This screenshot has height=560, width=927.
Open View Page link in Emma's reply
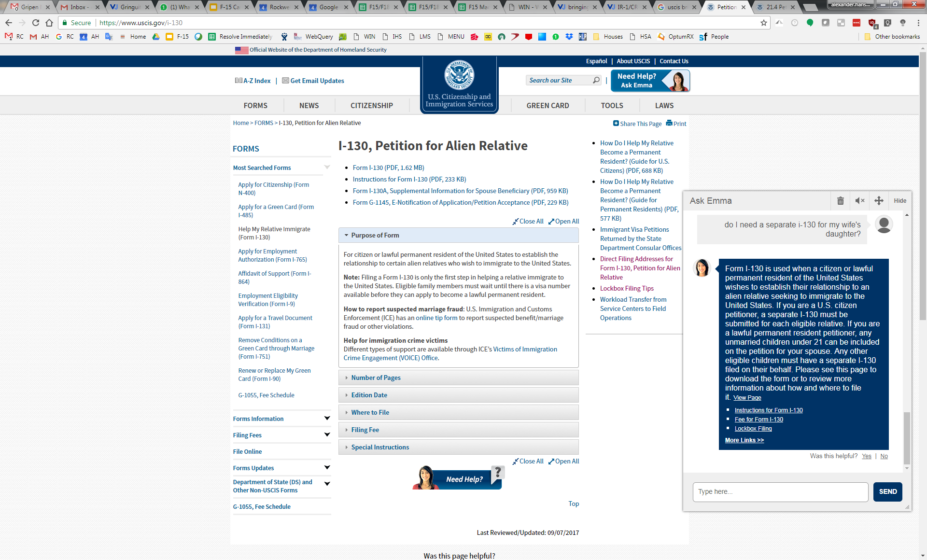point(747,398)
